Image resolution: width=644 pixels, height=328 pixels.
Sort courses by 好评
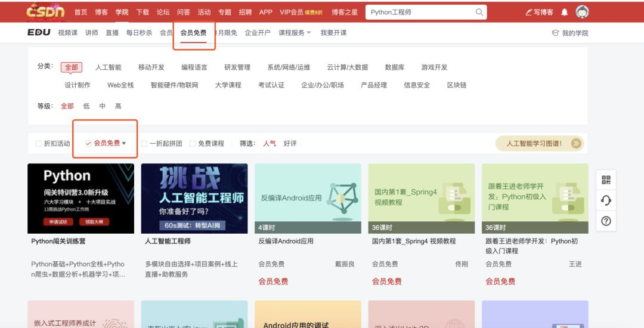290,143
